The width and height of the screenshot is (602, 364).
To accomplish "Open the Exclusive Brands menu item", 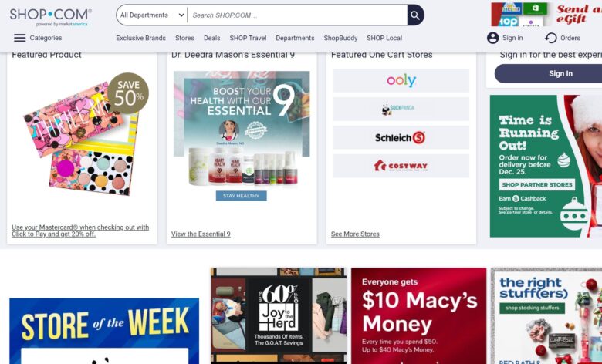I will coord(141,38).
